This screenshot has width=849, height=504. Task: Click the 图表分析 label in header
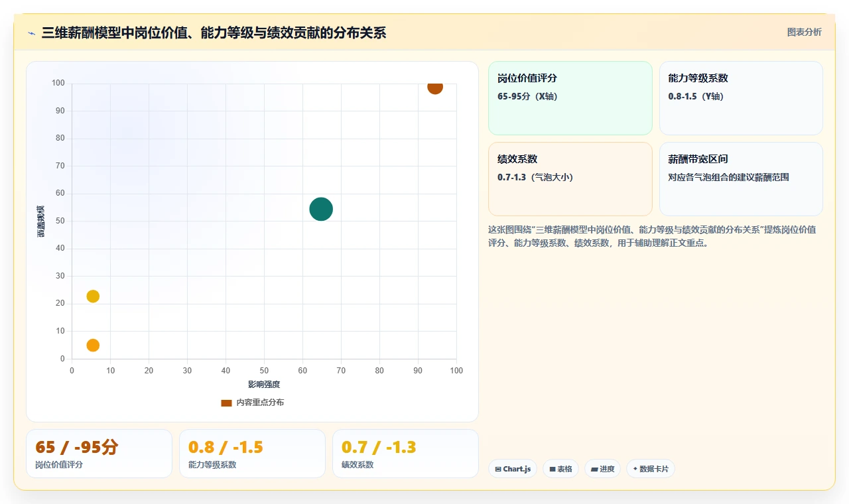804,32
